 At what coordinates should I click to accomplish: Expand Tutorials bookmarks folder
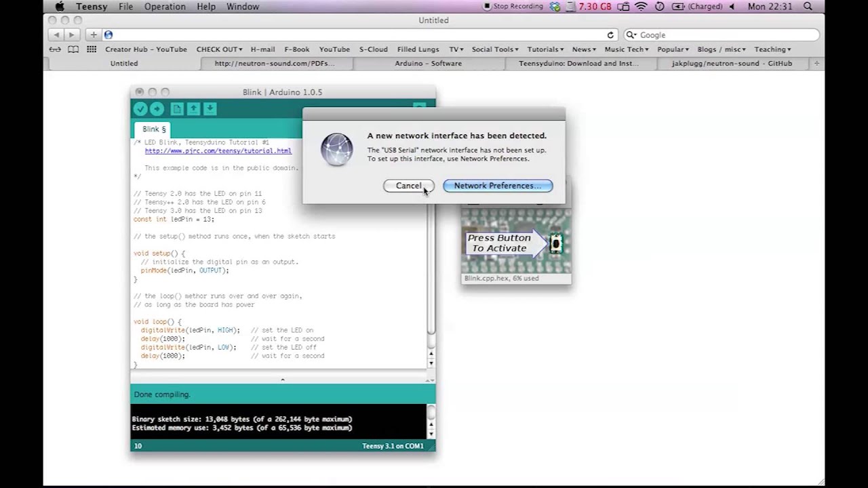pos(545,49)
